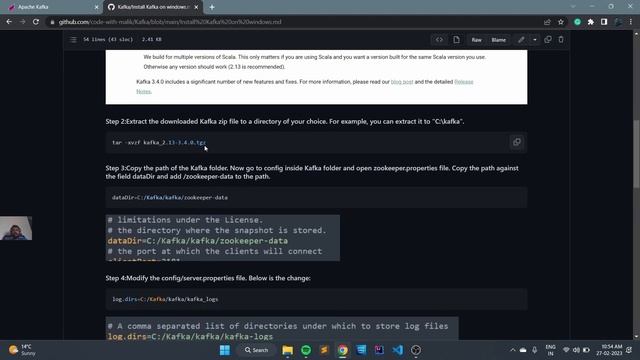Viewport: 640px width, 360px height.
Task: Open the clock showing 10:54 AM
Action: click(x=609, y=350)
